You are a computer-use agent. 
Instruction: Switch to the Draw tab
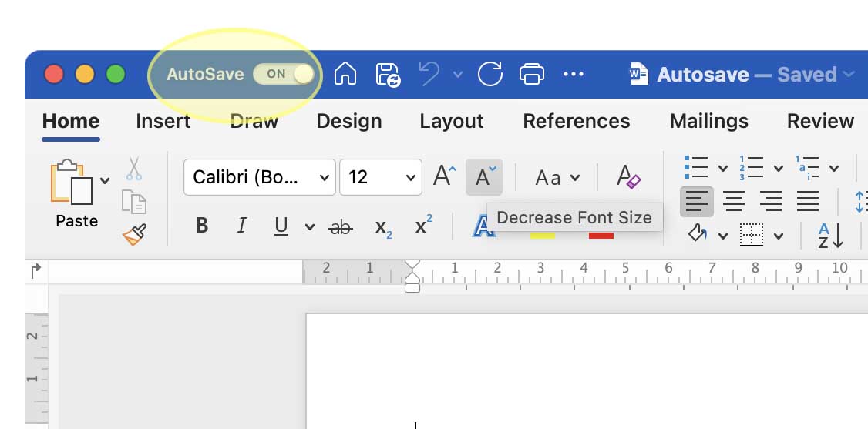254,121
